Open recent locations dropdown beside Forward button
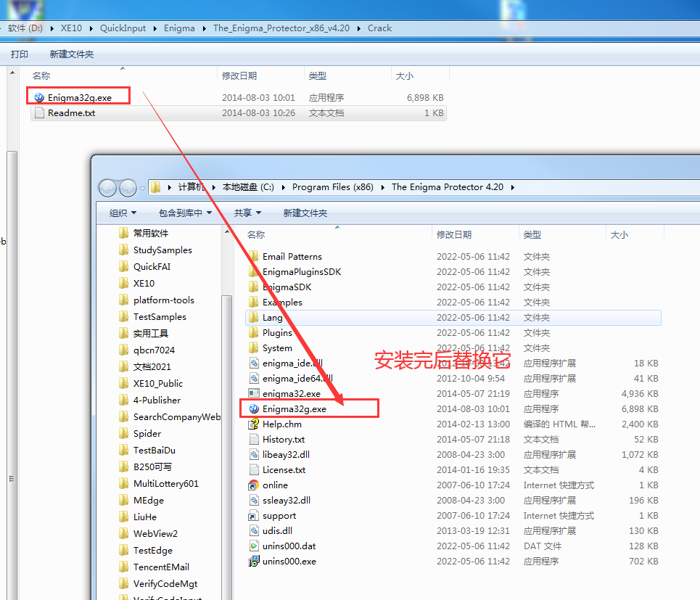Viewport: 700px width, 600px height. tap(142, 189)
